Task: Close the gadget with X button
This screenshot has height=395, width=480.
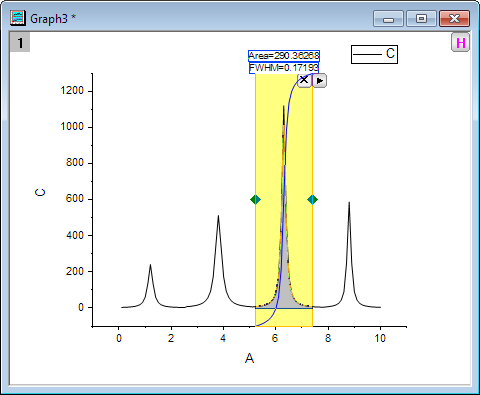Action: click(304, 80)
